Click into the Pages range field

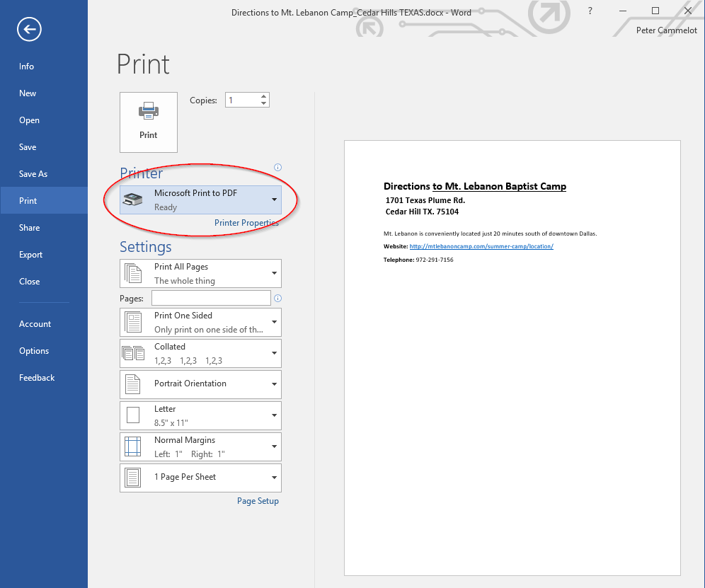point(212,298)
